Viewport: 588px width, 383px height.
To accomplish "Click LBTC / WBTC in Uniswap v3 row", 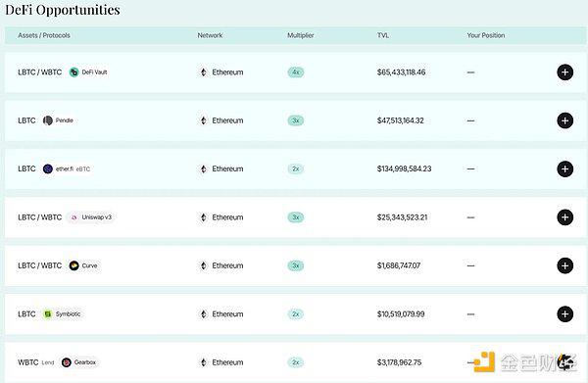I will pos(40,217).
